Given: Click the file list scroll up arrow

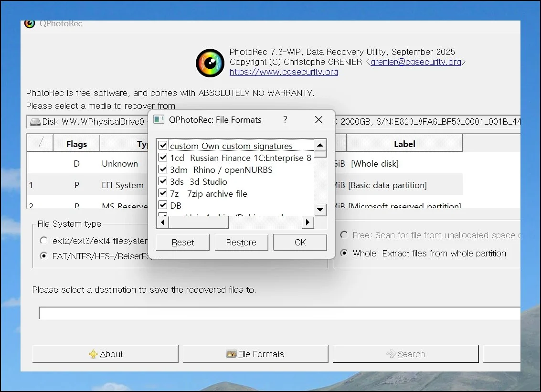Looking at the screenshot, I should pyautogui.click(x=320, y=145).
